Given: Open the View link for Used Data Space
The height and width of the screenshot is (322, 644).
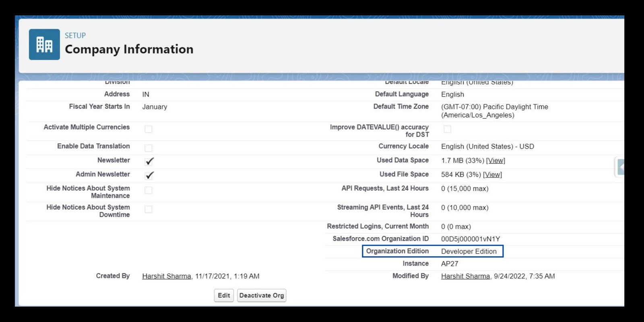Looking at the screenshot, I should [x=495, y=161].
